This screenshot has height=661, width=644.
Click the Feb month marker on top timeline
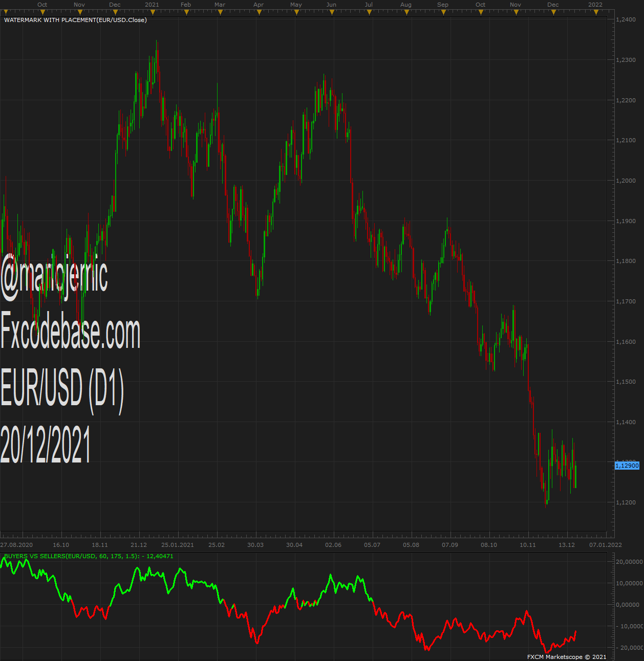(x=186, y=5)
